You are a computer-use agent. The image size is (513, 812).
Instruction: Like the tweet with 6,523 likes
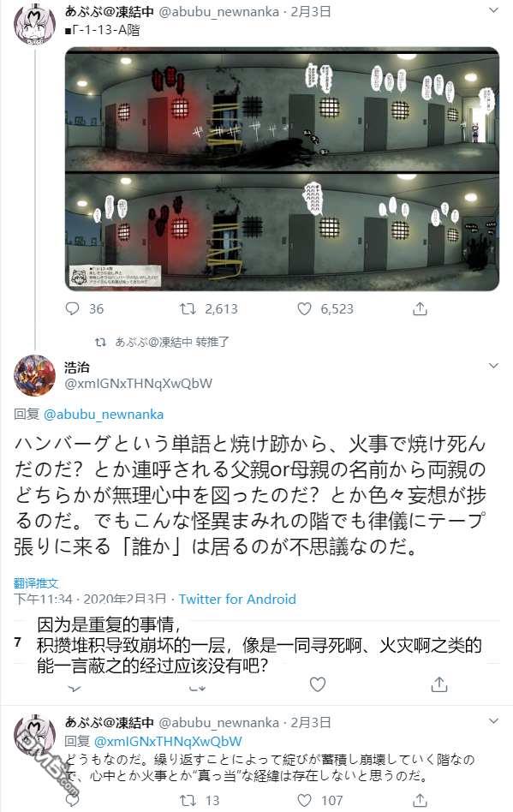pyautogui.click(x=304, y=308)
